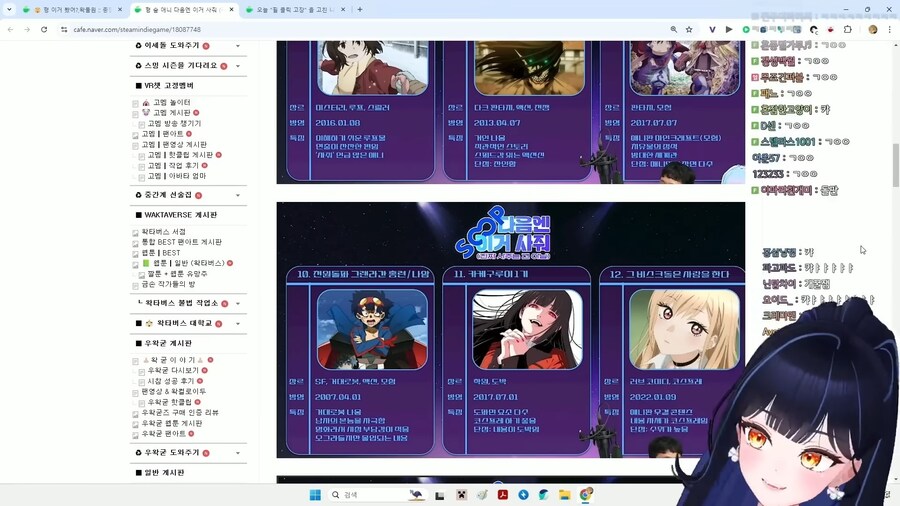Click the page vertical scrollbar thumb
The width and height of the screenshot is (900, 506).
pyautogui.click(x=895, y=165)
